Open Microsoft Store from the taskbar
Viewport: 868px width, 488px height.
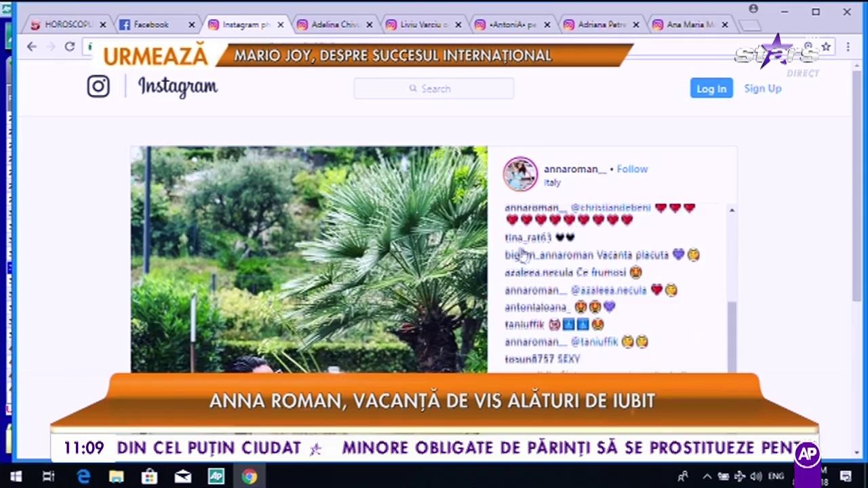tap(149, 476)
